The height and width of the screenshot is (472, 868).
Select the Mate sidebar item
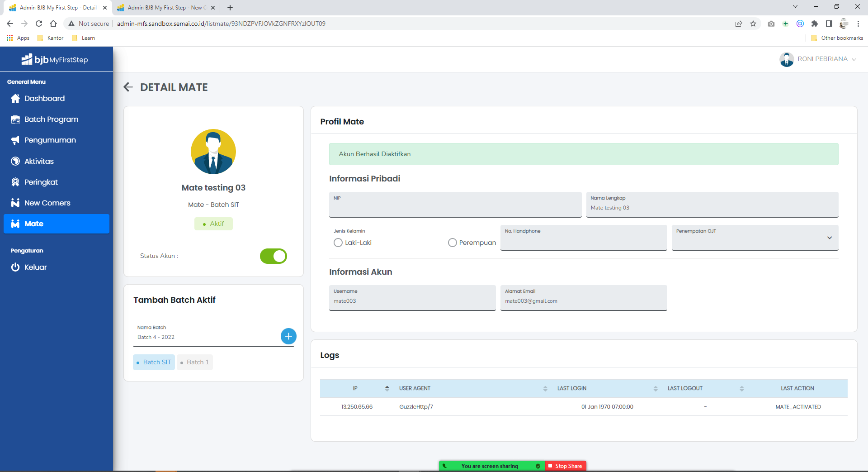tap(57, 224)
